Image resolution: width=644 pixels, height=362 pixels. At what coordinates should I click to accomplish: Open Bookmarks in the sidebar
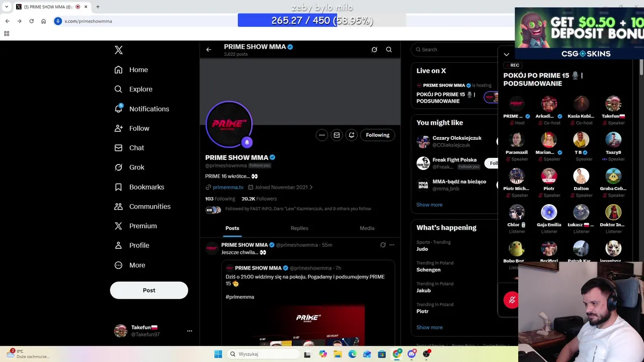click(x=139, y=187)
